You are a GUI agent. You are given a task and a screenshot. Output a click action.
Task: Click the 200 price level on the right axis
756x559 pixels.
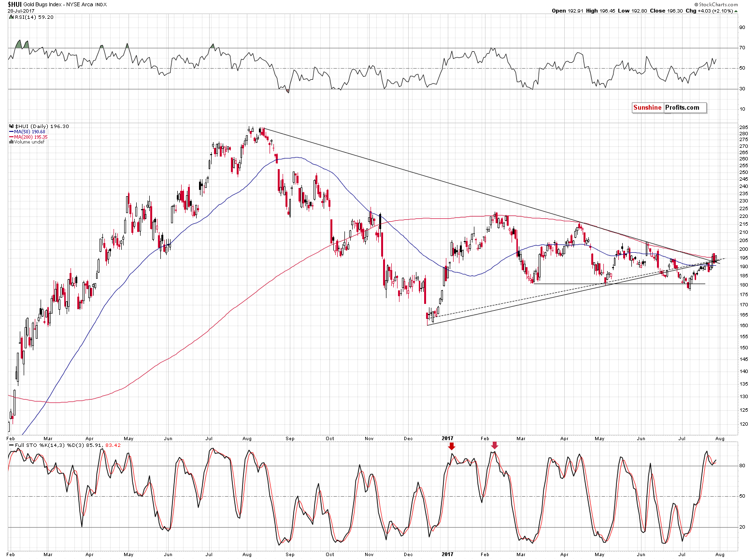pos(743,249)
